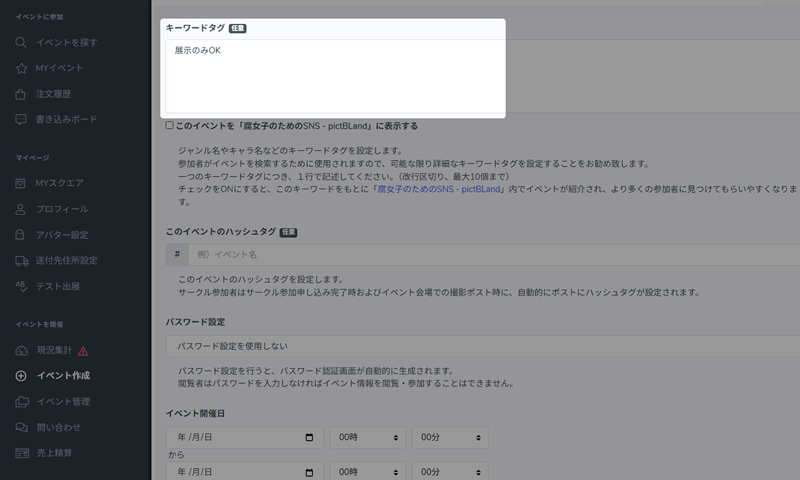Click the person icon for プロフィール

point(21,209)
